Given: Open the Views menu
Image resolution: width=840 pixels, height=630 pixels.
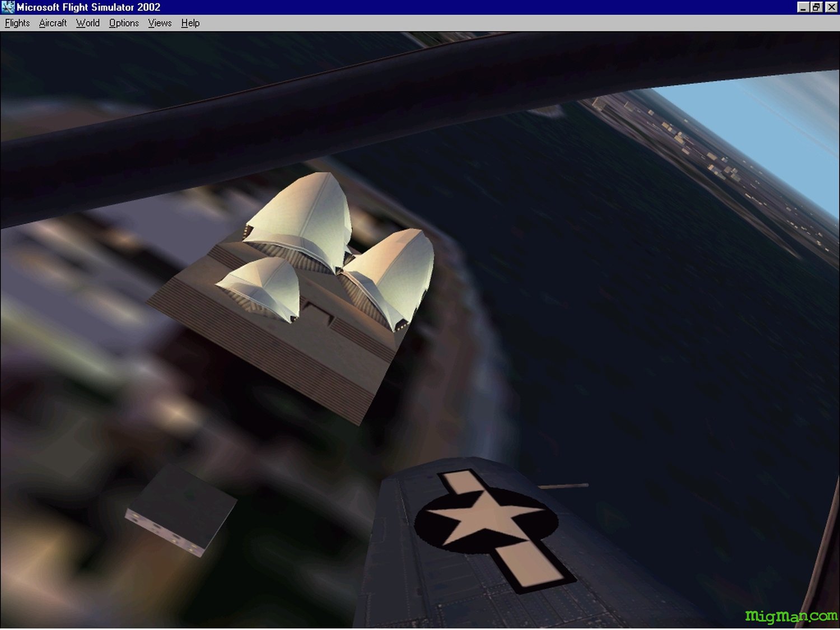Looking at the screenshot, I should tap(160, 23).
